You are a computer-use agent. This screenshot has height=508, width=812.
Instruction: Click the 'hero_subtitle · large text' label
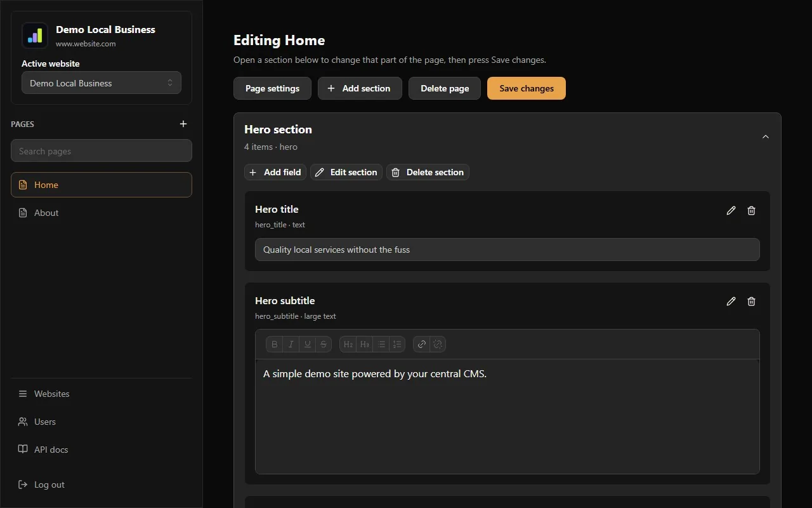[296, 316]
